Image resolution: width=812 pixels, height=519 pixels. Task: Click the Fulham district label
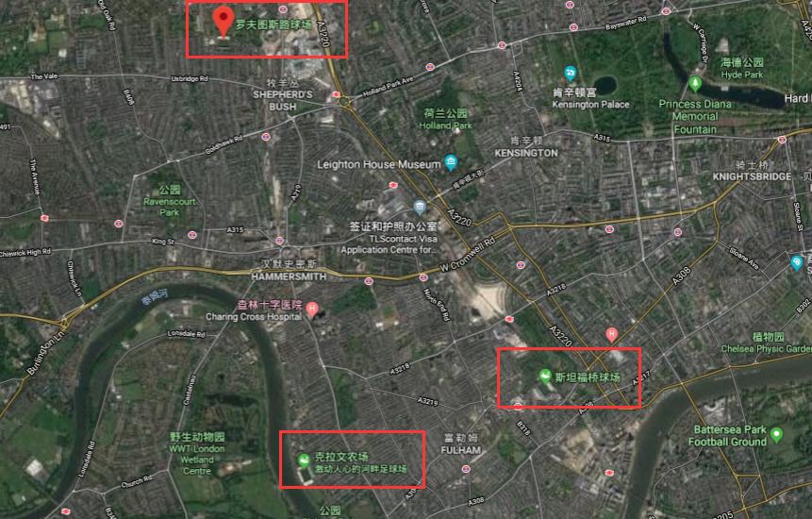click(x=461, y=444)
